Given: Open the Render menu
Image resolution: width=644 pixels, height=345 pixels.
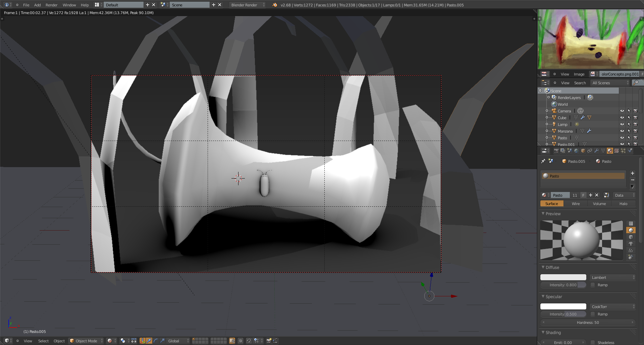Looking at the screenshot, I should [x=51, y=5].
